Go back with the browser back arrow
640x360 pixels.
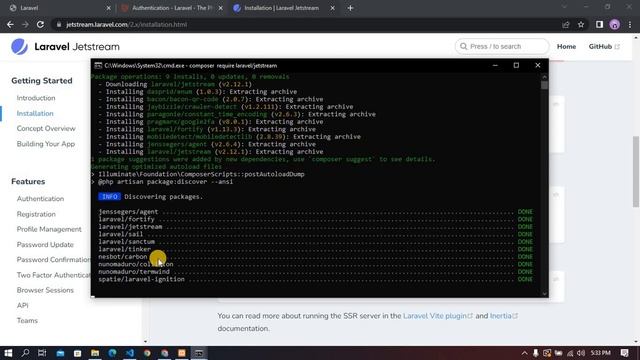(10, 24)
